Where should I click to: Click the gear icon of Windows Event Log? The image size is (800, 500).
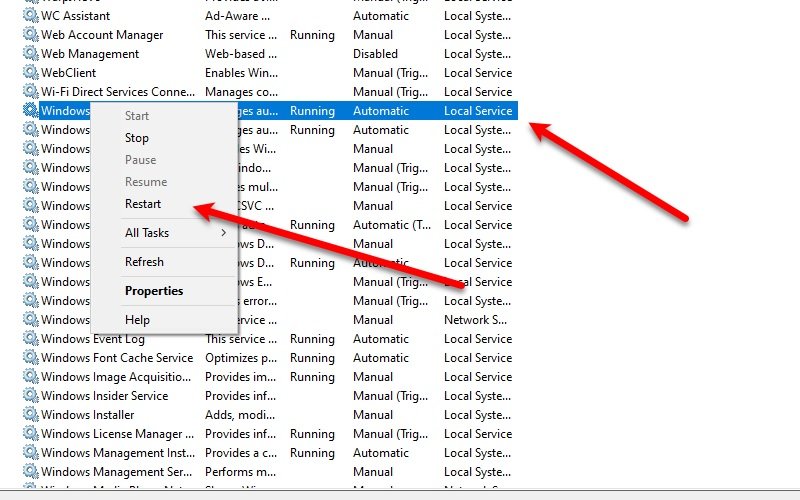pos(31,338)
